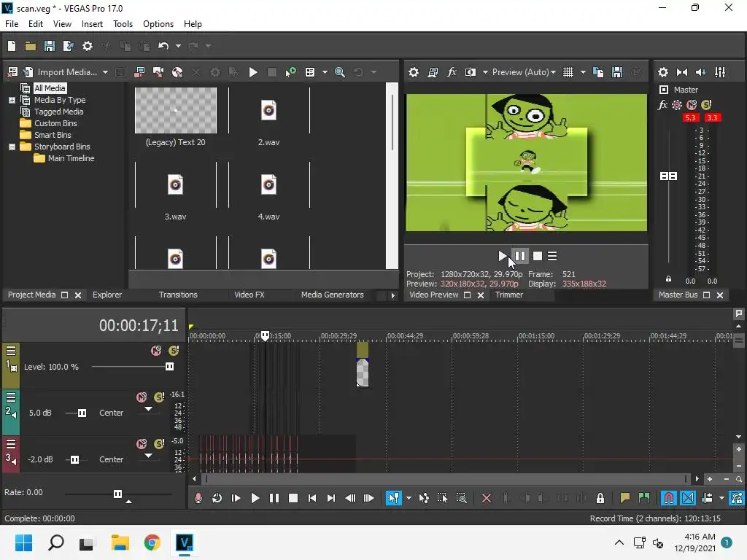Image resolution: width=747 pixels, height=560 pixels.
Task: Open the File menu
Action: point(12,24)
